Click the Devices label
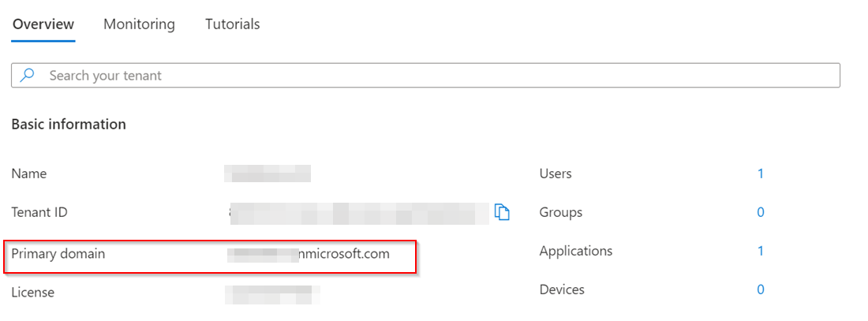Screen dimensions: 868x321 tap(562, 289)
